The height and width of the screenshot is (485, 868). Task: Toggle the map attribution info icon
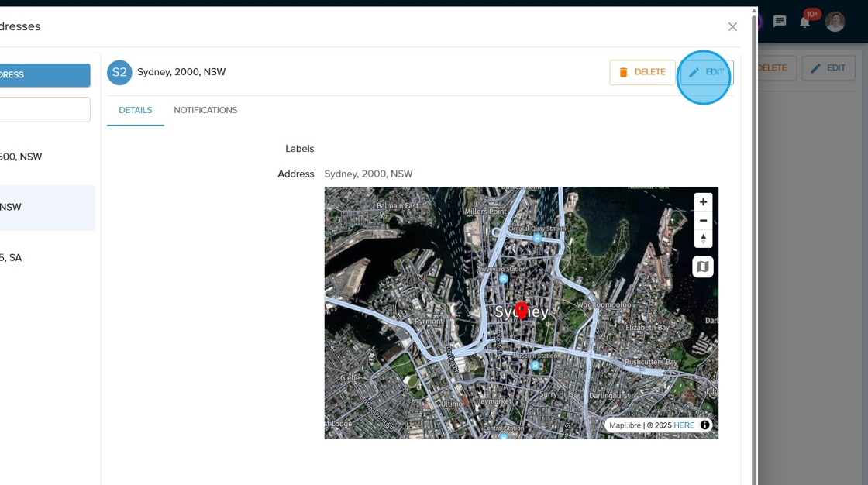point(704,425)
